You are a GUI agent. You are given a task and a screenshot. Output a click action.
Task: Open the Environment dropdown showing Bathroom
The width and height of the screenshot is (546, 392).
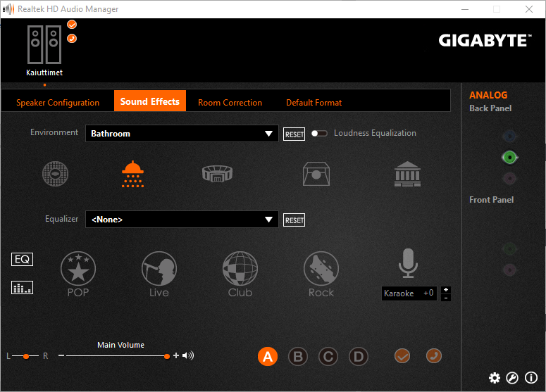(x=182, y=134)
